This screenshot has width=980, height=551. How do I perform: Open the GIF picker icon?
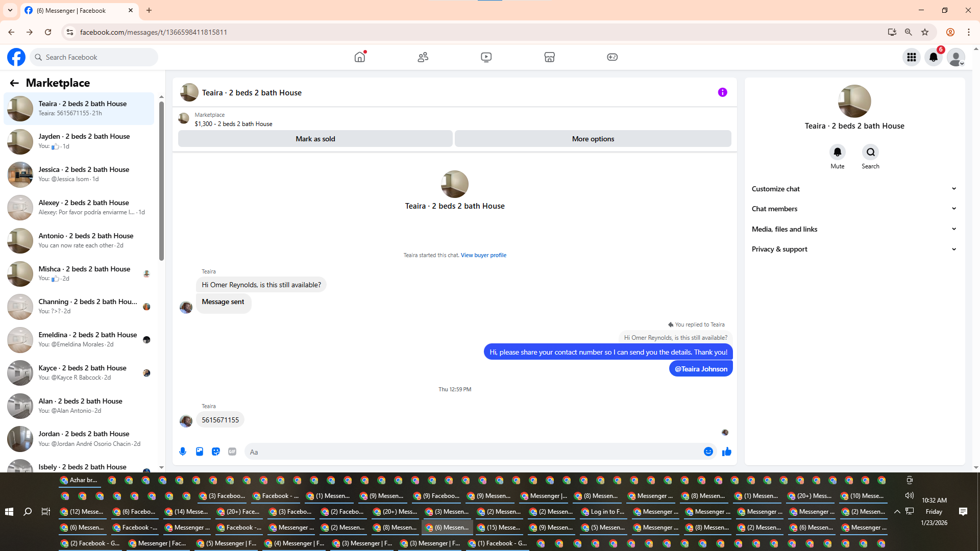232,452
